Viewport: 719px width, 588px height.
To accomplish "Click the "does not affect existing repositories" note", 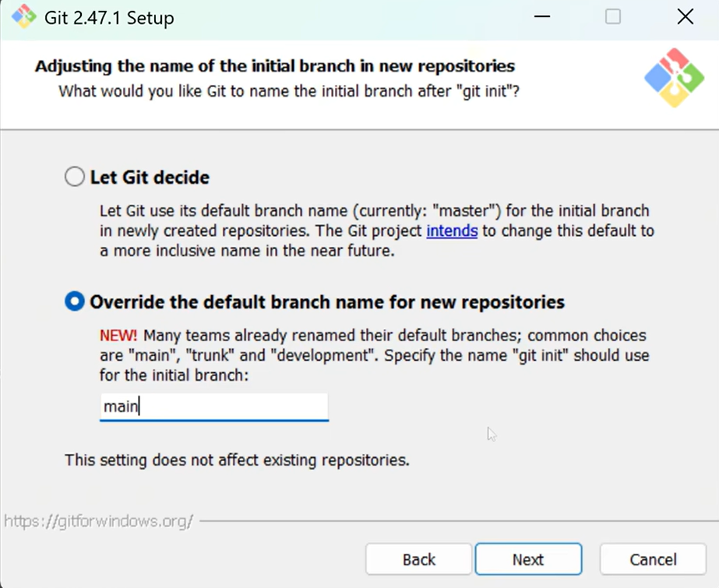I will click(x=237, y=459).
